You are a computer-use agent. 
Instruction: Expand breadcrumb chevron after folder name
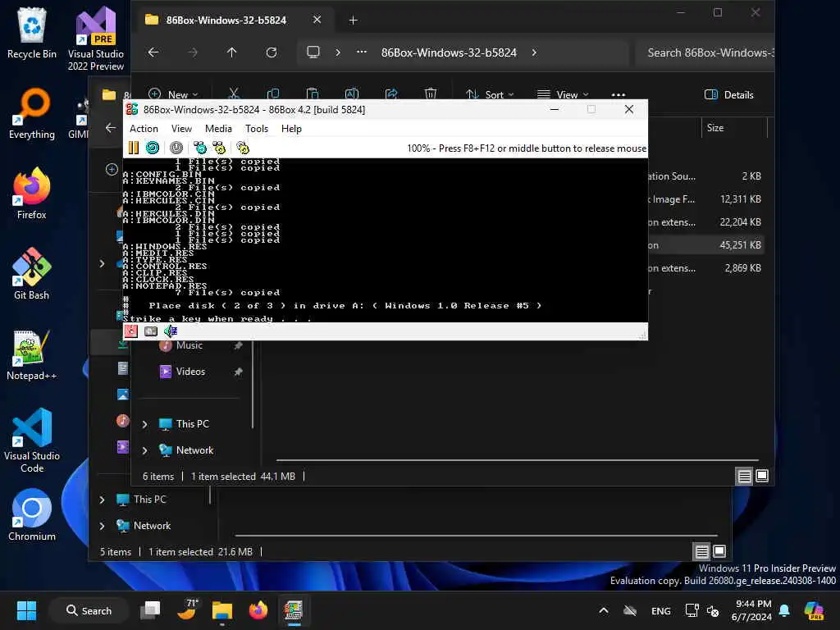pyautogui.click(x=534, y=52)
